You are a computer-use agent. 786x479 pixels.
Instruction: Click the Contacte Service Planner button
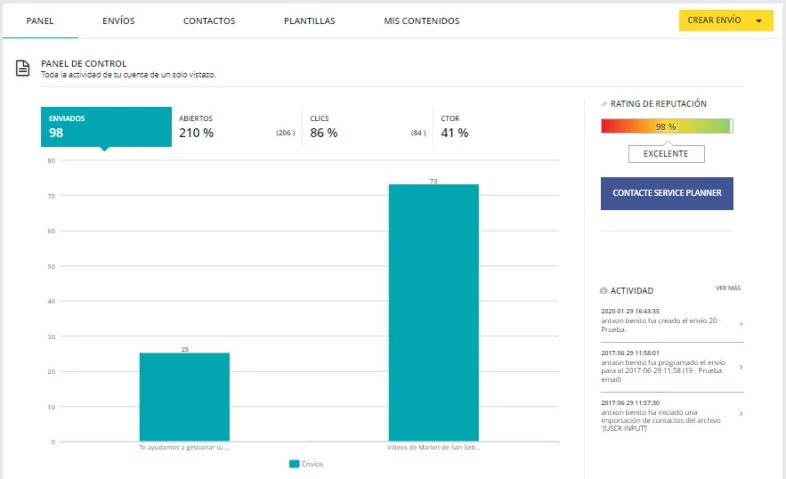click(667, 193)
